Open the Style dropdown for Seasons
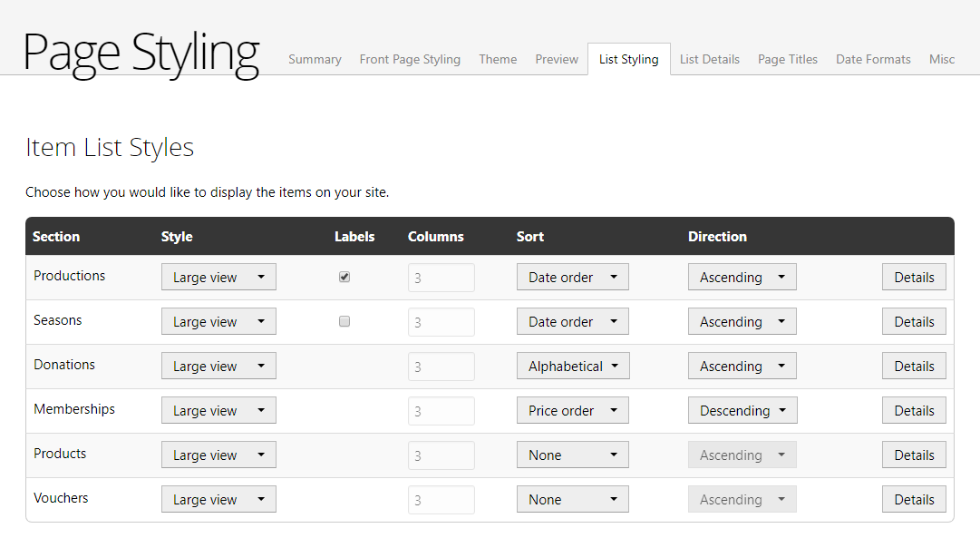The height and width of the screenshot is (538, 980). 218,321
